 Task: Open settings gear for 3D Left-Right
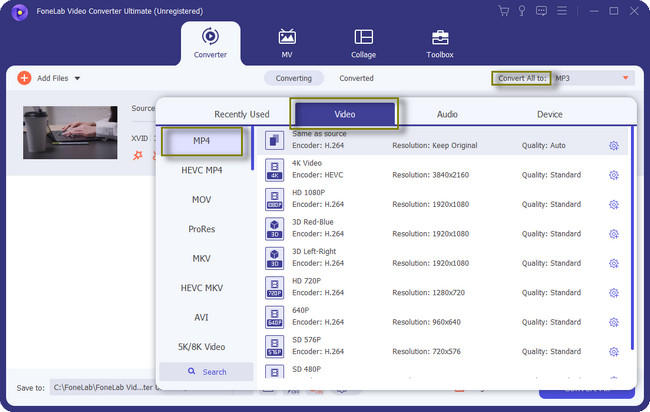click(614, 263)
